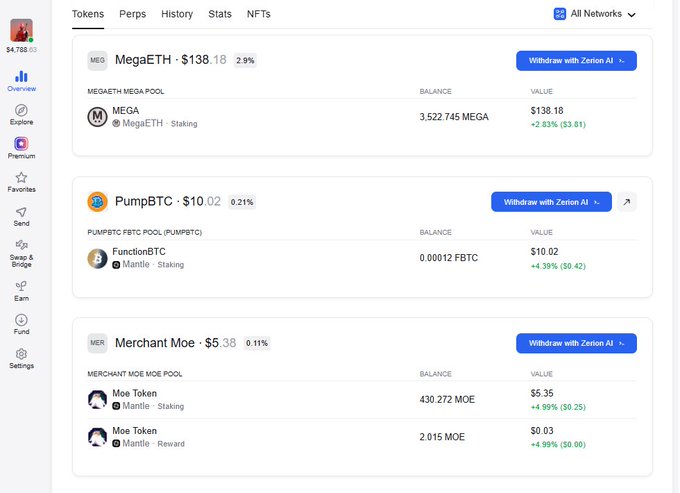Switch to the History tab
Image resolution: width=680 pixels, height=493 pixels.
tap(177, 14)
